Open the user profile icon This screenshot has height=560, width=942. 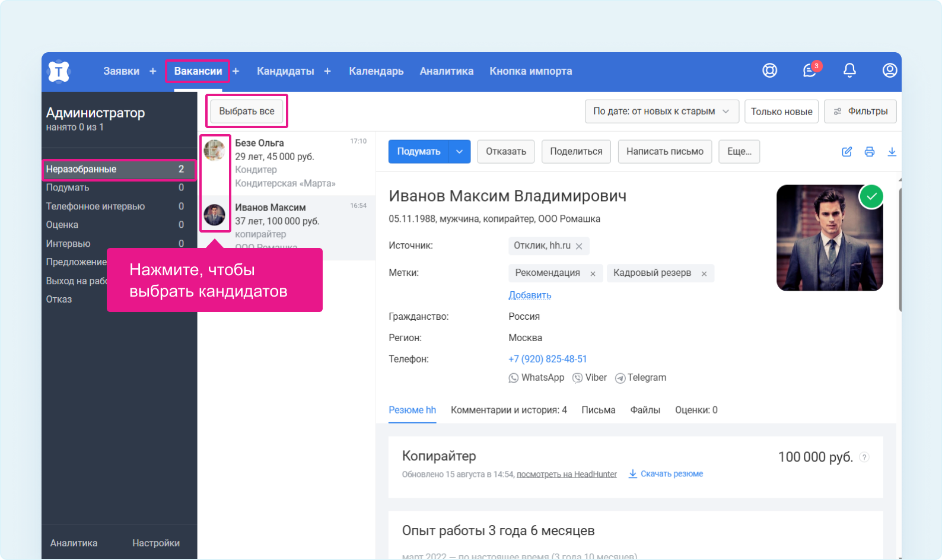[x=889, y=71]
